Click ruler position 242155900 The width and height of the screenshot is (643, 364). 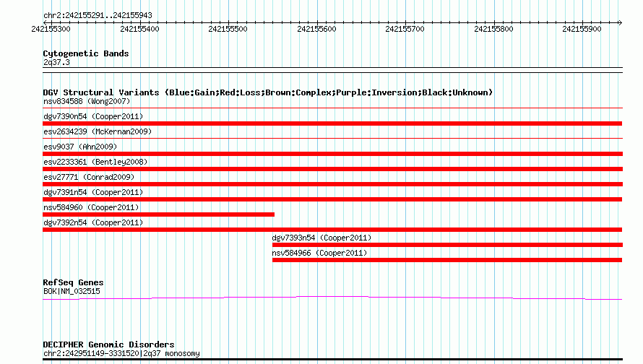(x=582, y=29)
